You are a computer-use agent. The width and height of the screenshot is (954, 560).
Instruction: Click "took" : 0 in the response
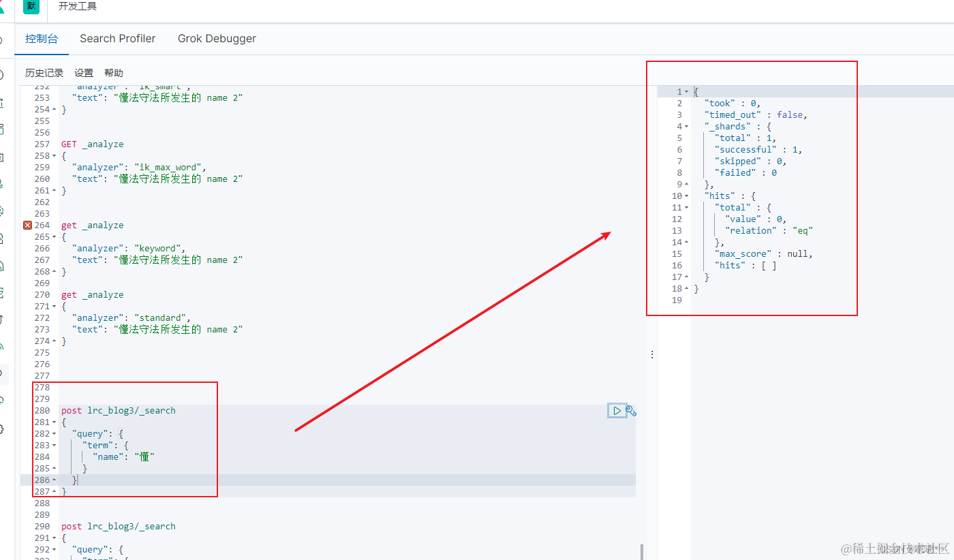point(733,104)
